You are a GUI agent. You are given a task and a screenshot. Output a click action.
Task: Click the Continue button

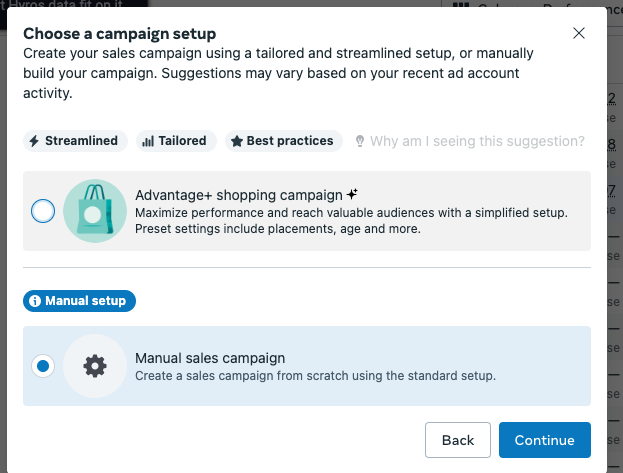545,440
